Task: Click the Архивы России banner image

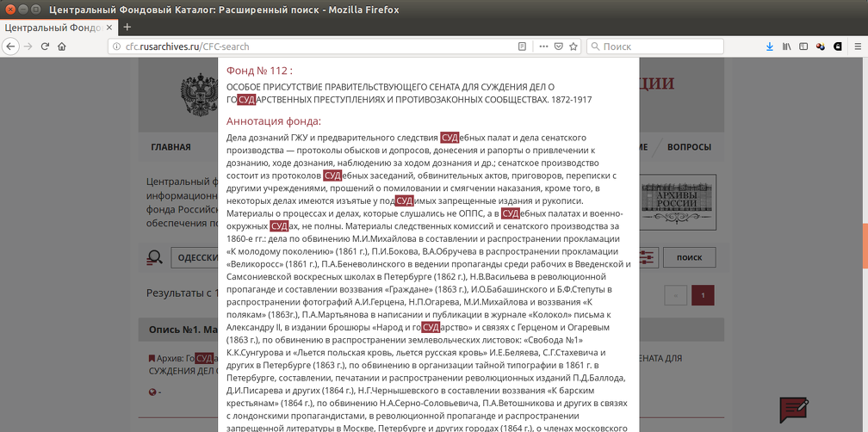Action: point(678,202)
